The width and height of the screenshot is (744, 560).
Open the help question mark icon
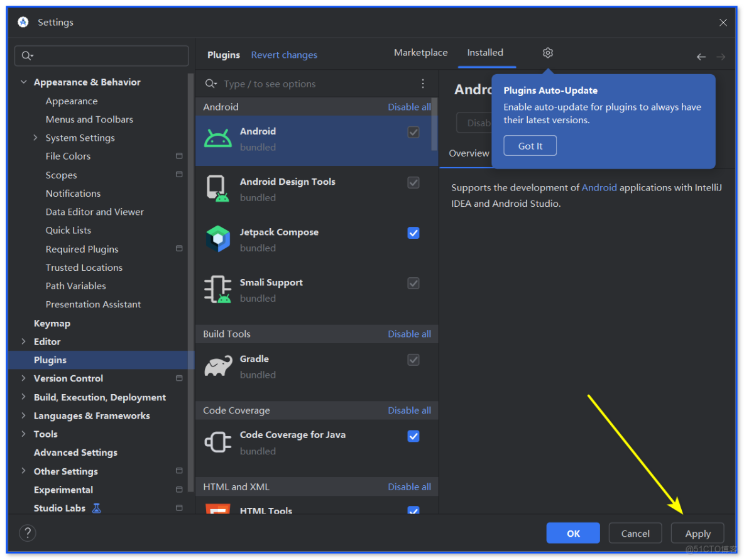tap(27, 532)
